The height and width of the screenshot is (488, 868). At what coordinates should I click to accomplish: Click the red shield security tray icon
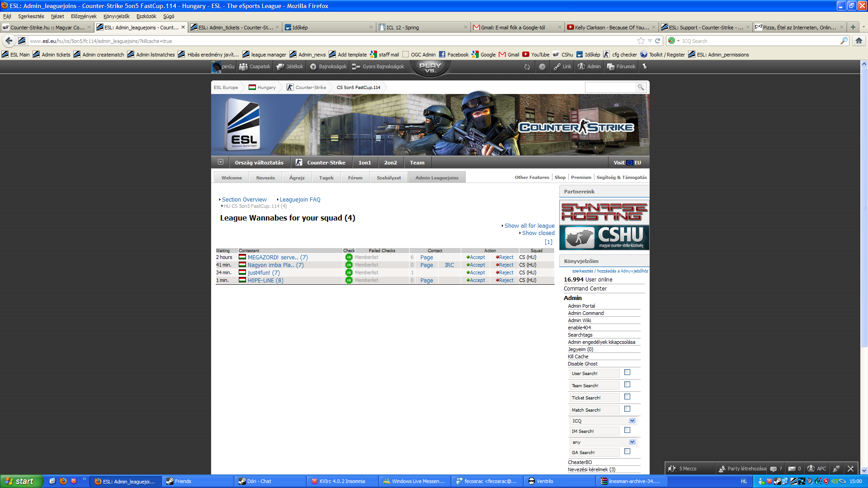coord(826,481)
